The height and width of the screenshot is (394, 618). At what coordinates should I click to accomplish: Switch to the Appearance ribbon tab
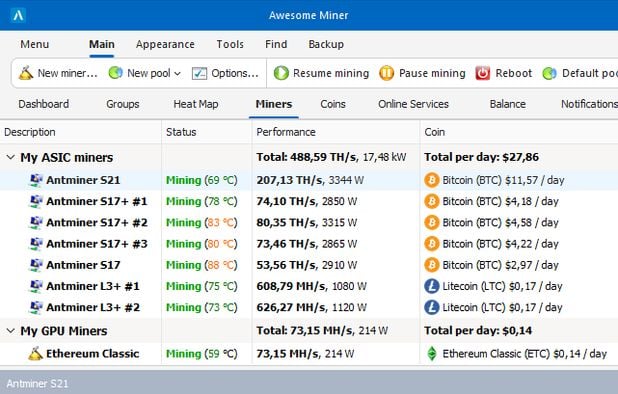165,45
